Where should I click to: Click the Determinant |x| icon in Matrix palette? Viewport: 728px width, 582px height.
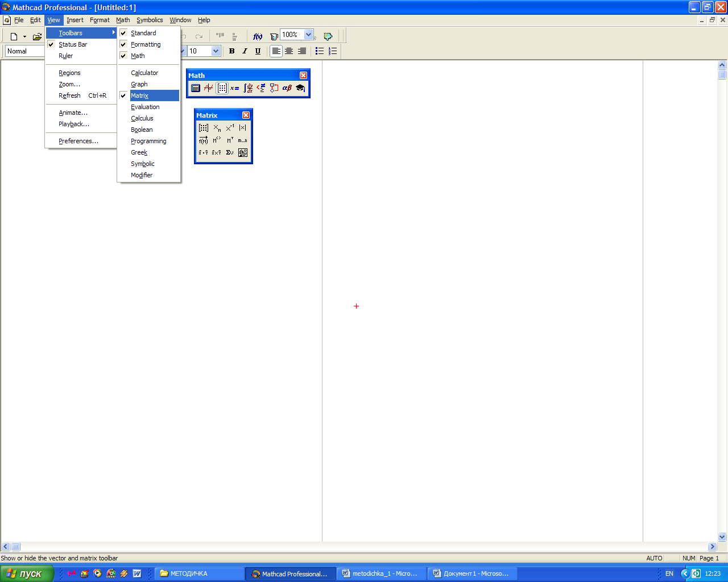click(243, 128)
